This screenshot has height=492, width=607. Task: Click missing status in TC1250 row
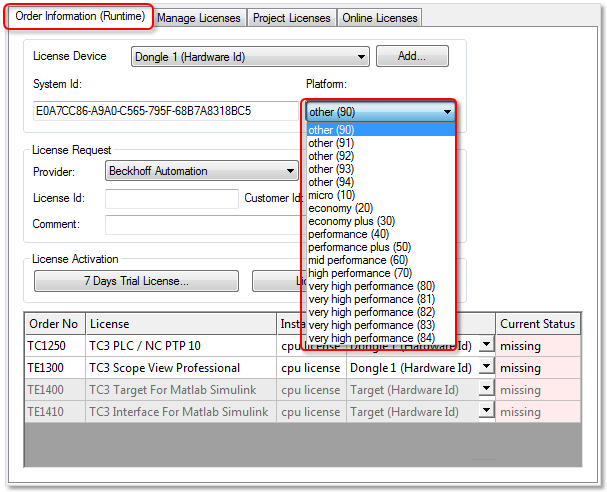(x=538, y=346)
